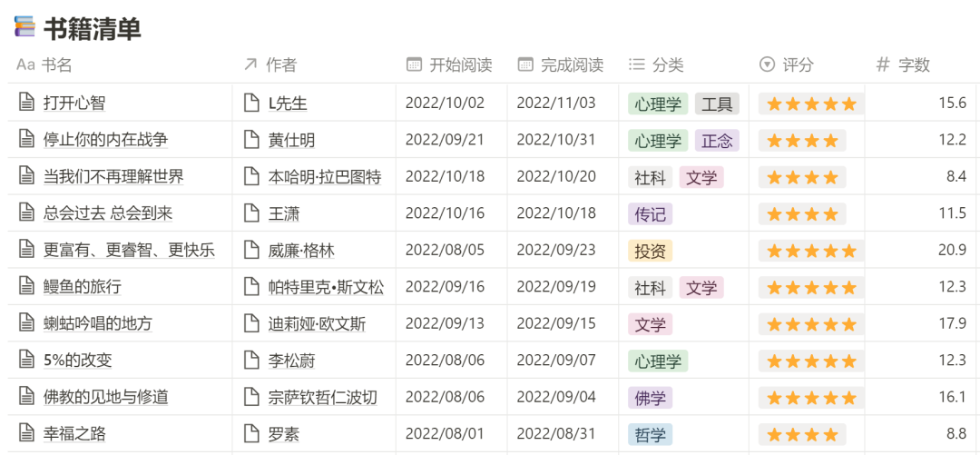
Task: Click the 书籍清单 database title
Action: click(93, 28)
